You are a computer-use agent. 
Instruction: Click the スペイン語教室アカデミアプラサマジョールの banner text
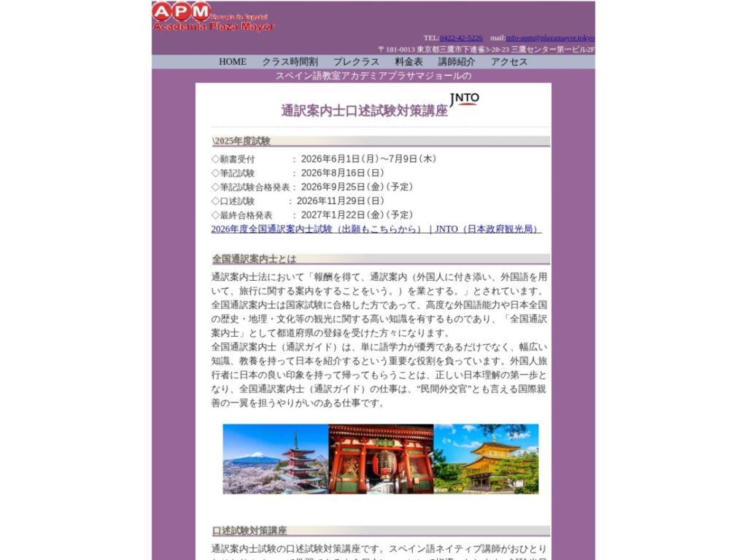373,76
